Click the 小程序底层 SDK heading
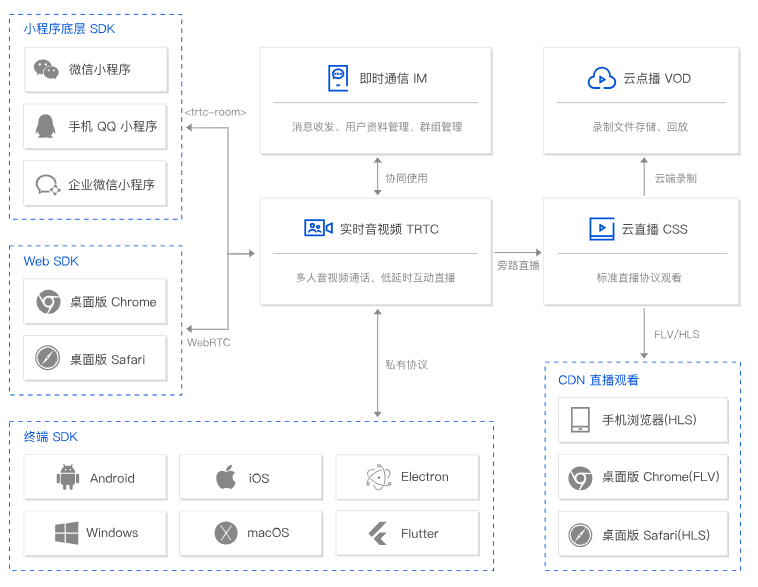Viewport: 758px width, 587px height. click(x=70, y=29)
